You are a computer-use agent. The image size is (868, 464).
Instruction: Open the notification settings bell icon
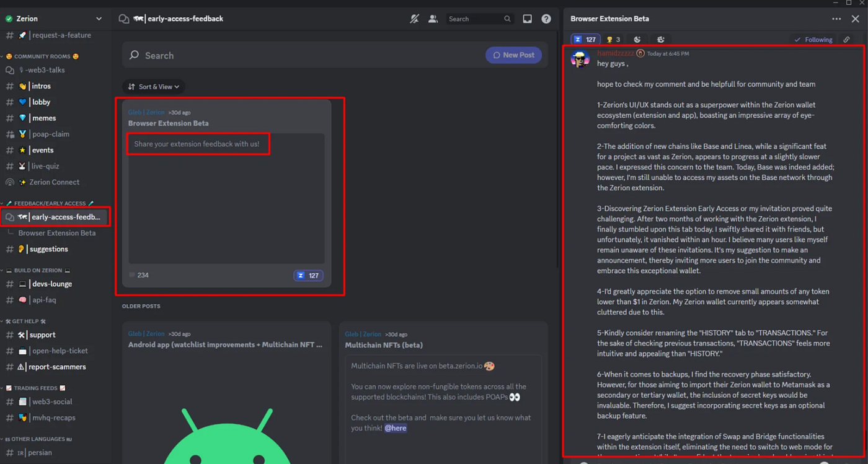point(414,19)
